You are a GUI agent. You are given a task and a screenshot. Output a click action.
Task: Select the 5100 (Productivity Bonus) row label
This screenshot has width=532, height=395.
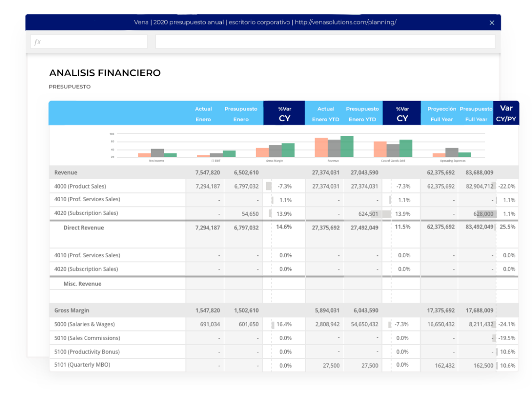pos(87,352)
